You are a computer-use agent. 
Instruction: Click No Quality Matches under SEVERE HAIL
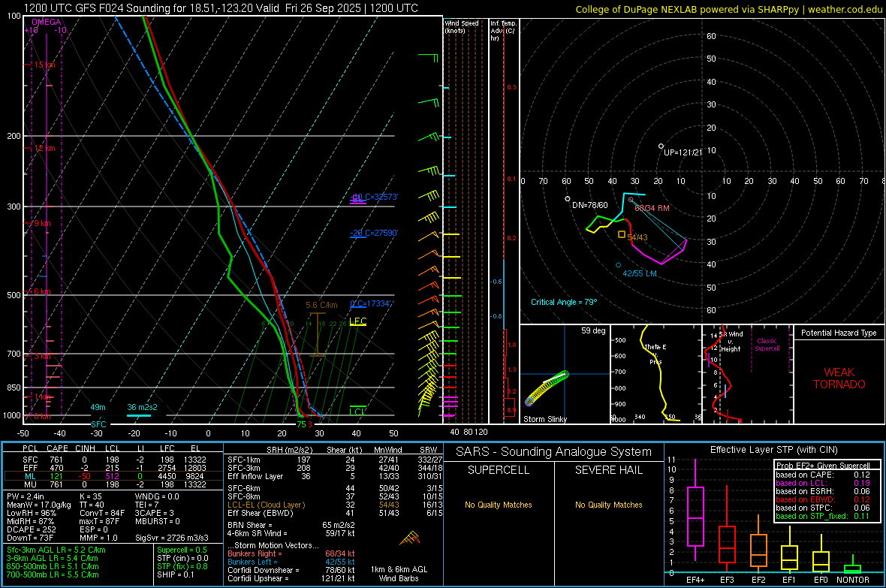(x=608, y=505)
